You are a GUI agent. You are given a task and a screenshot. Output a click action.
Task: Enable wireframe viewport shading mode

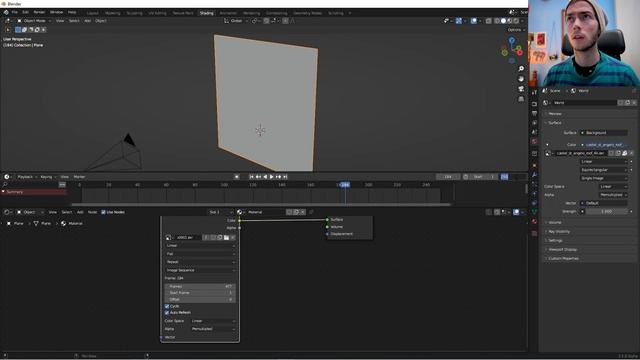coord(497,21)
